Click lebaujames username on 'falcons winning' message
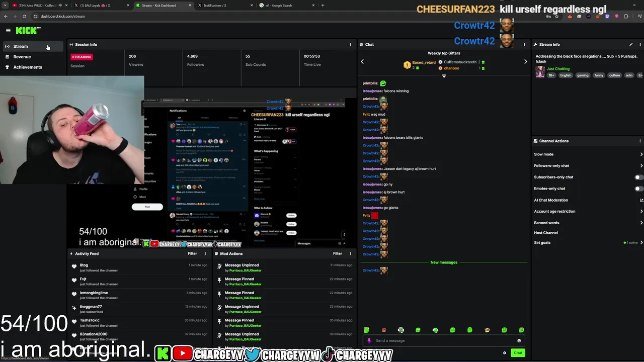The width and height of the screenshot is (644, 362). tap(372, 91)
